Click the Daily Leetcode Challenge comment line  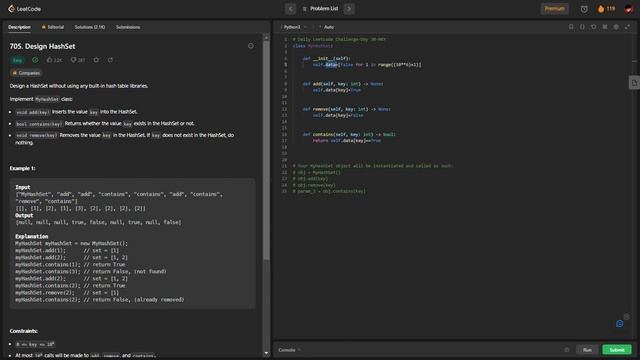pos(339,40)
